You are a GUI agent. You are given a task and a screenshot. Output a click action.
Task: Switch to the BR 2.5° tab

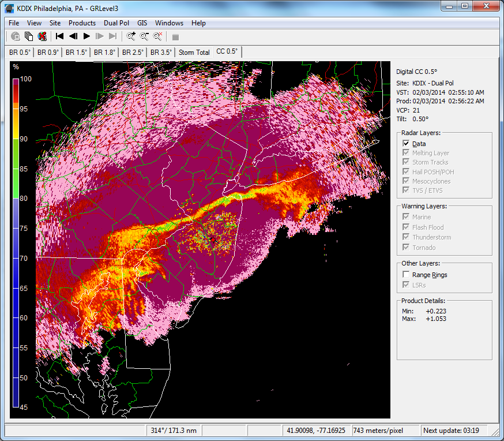click(133, 53)
